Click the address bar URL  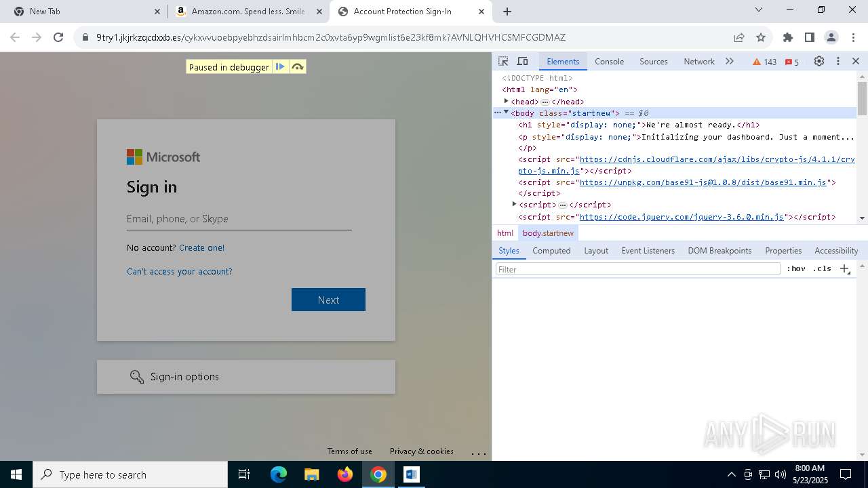[331, 37]
